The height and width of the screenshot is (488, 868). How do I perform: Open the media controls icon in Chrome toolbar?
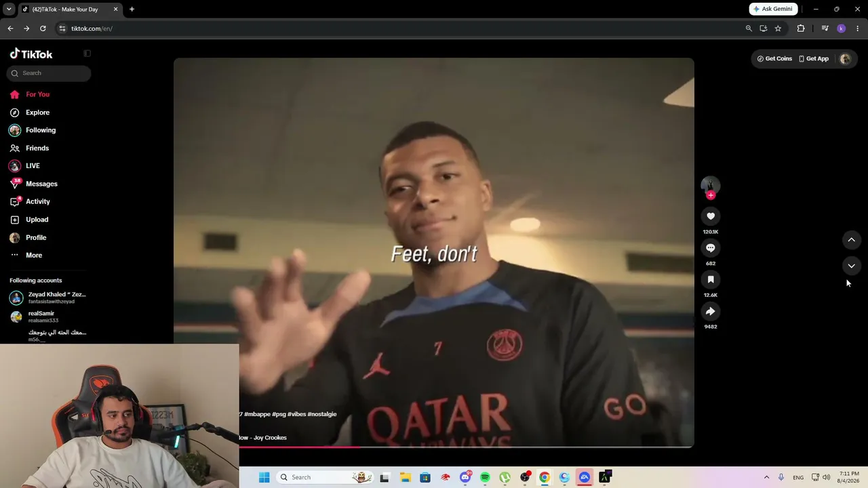(x=825, y=28)
